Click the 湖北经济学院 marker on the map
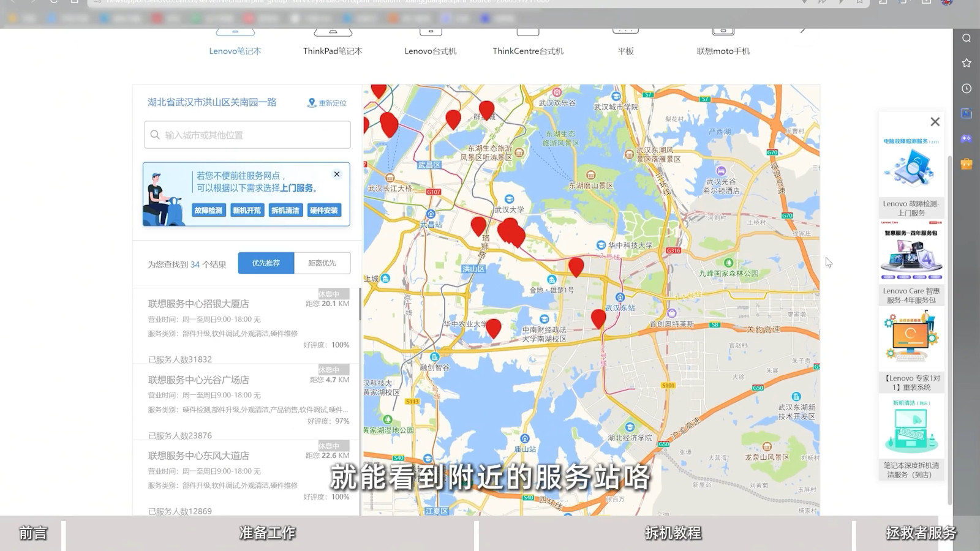Image resolution: width=980 pixels, height=551 pixels. click(x=630, y=427)
